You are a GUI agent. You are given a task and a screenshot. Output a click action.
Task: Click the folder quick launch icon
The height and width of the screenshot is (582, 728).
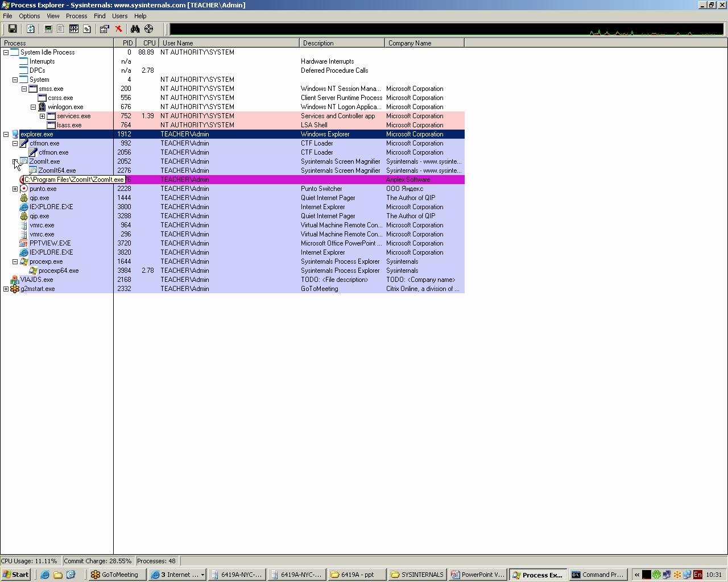click(58, 575)
